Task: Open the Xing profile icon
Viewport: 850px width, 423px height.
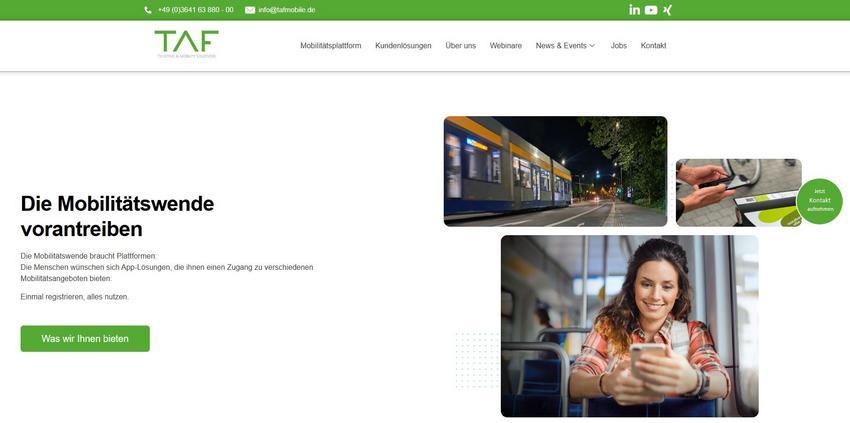Action: point(667,10)
